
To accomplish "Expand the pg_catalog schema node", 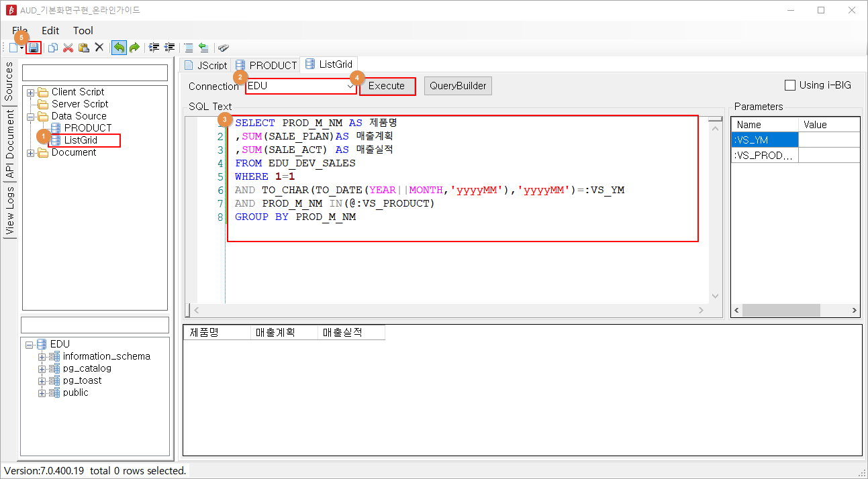I will click(x=42, y=368).
